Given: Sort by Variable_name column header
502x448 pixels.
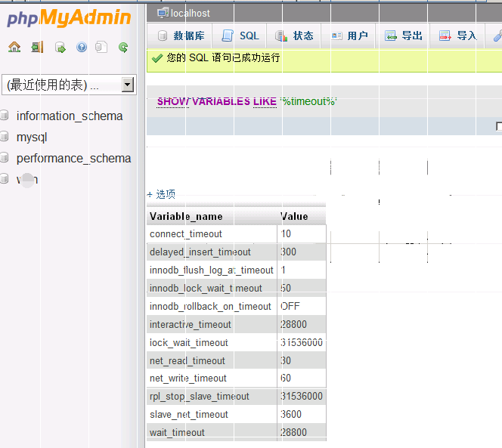Looking at the screenshot, I should tap(186, 217).
